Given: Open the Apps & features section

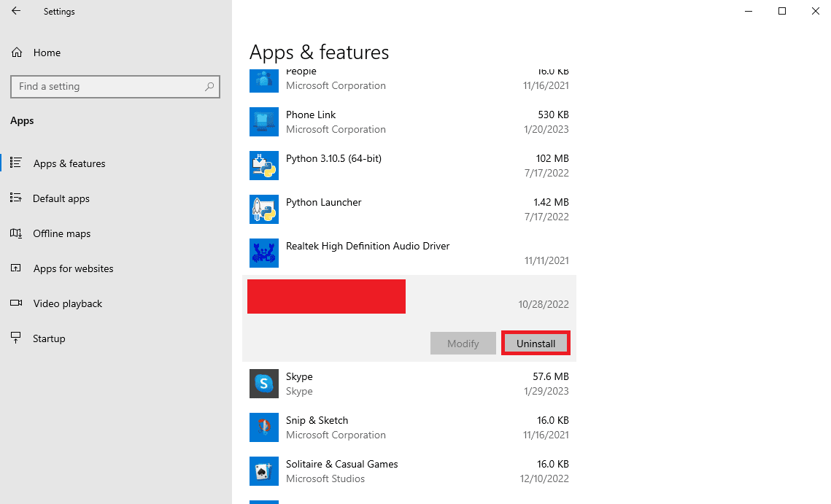Looking at the screenshot, I should [69, 163].
